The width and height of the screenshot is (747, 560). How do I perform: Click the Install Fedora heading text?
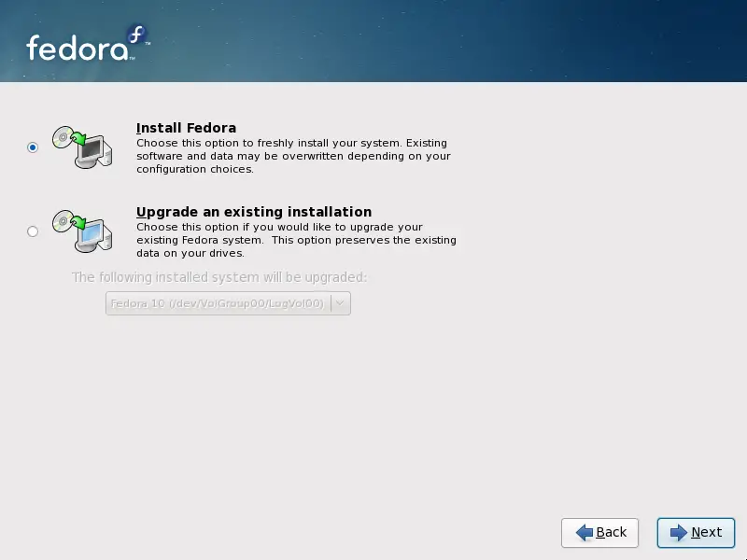click(186, 127)
